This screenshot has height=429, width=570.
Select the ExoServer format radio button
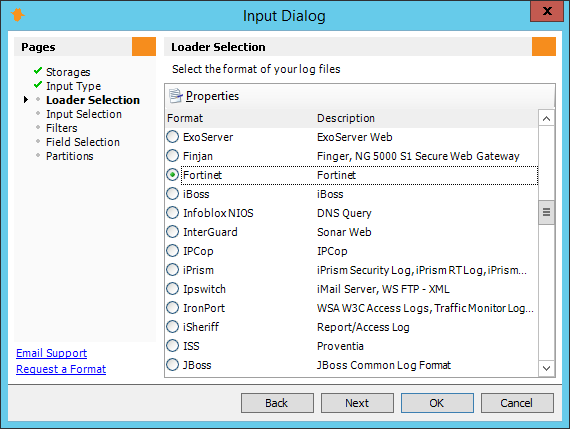pos(173,137)
